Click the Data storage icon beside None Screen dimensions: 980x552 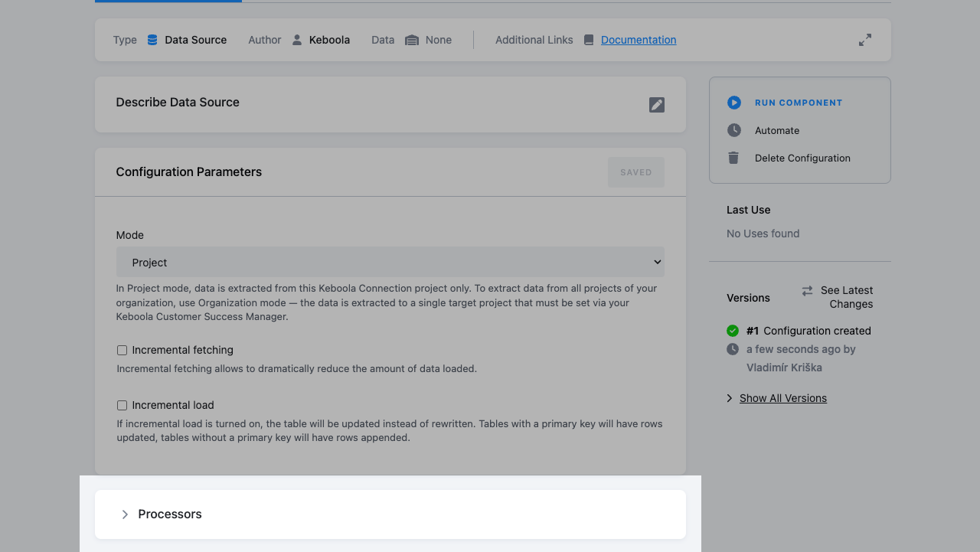[411, 39]
